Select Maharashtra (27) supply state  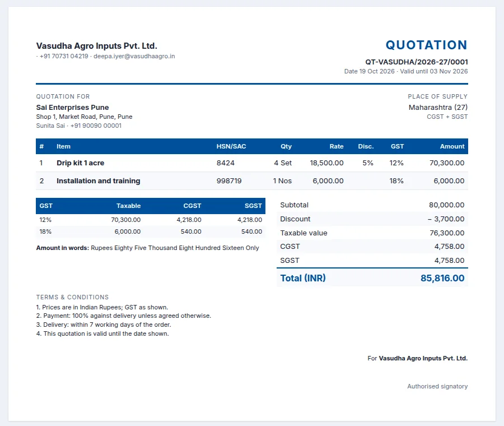coord(438,107)
